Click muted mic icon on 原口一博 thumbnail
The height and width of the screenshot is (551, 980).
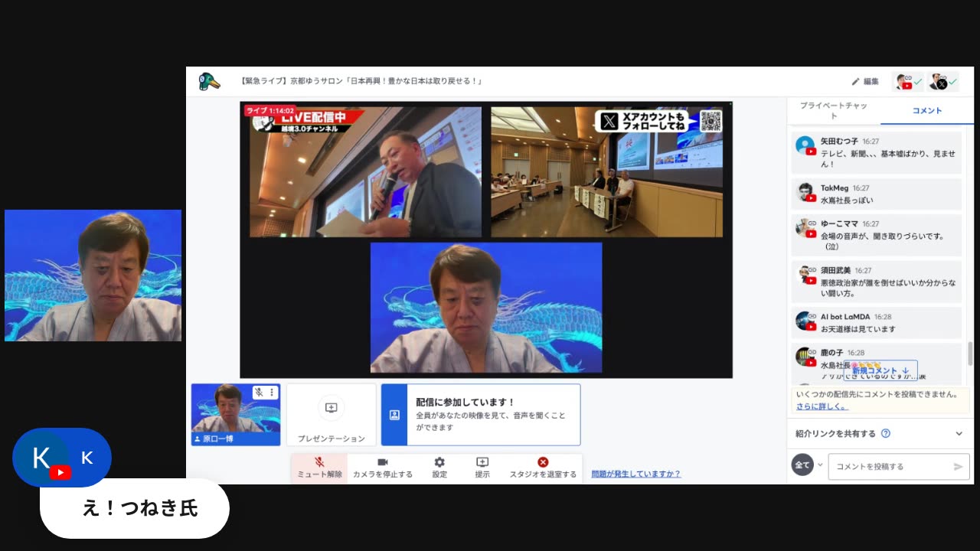(x=259, y=393)
